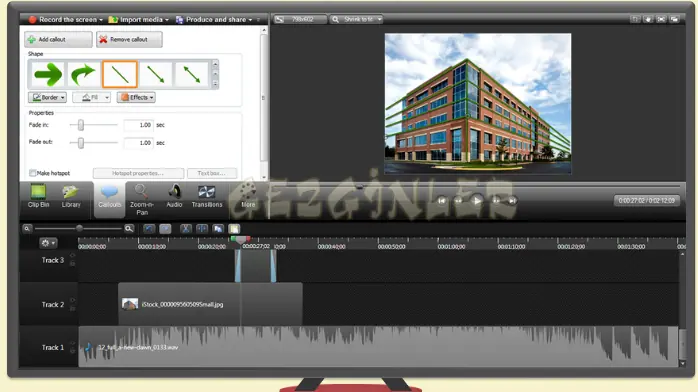Click the Fade in seconds field

(138, 125)
